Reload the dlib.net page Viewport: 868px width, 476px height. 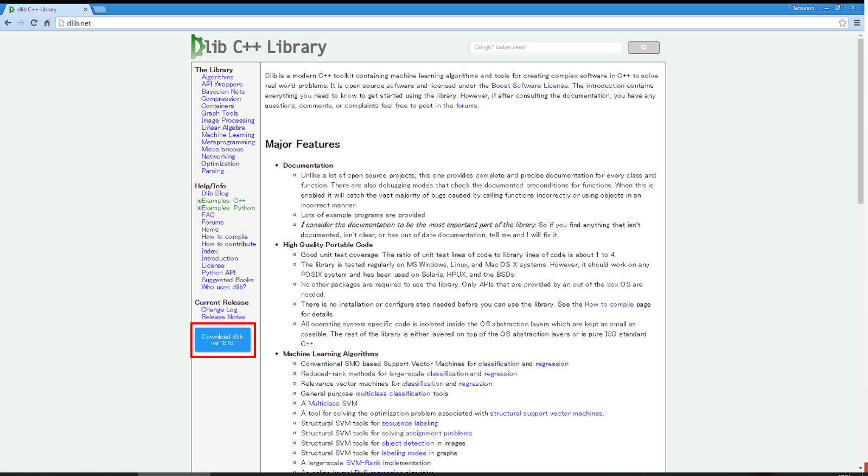coord(34,23)
